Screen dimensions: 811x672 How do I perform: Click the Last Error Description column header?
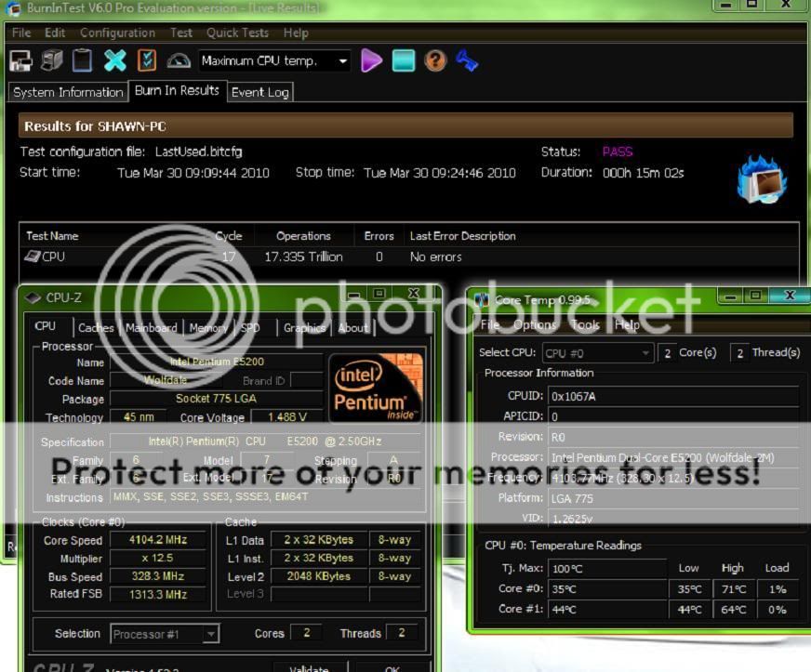[463, 236]
